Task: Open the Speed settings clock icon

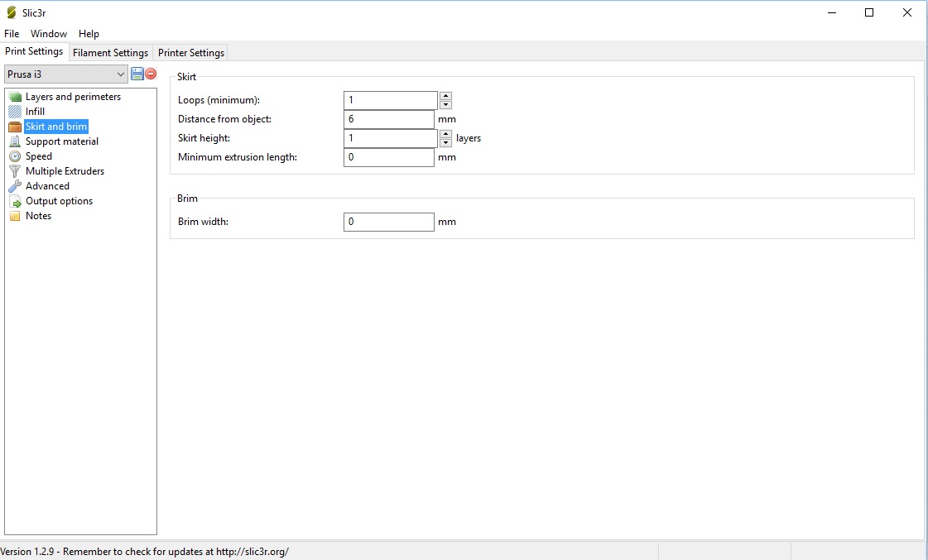Action: (x=15, y=156)
